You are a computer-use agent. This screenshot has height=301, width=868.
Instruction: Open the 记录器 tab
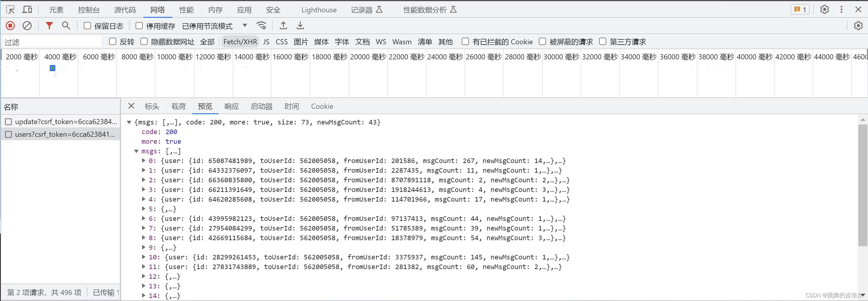click(367, 10)
